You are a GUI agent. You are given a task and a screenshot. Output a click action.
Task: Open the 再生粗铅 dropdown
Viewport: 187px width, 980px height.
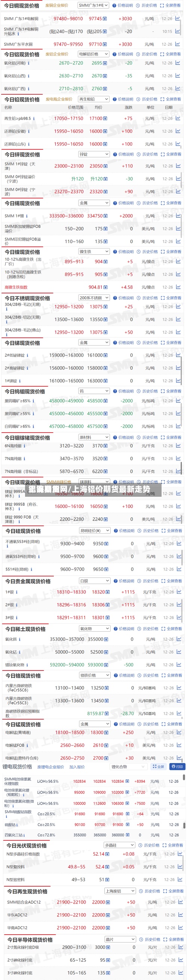93,99
